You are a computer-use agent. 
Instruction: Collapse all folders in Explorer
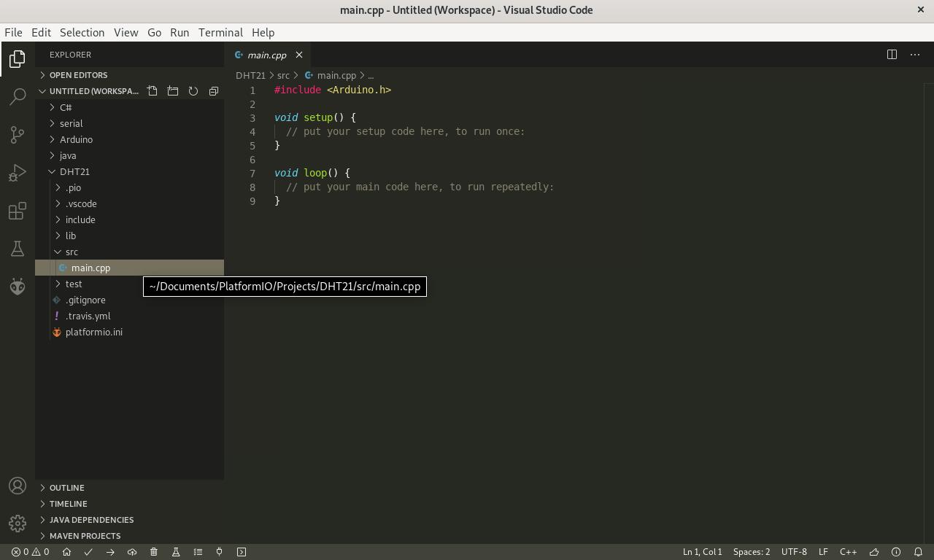click(x=214, y=91)
